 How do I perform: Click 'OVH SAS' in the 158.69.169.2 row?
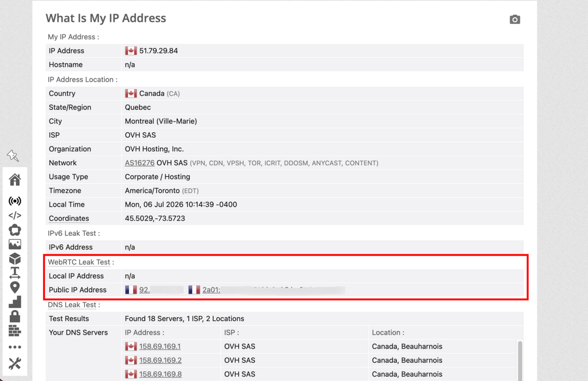[240, 360]
